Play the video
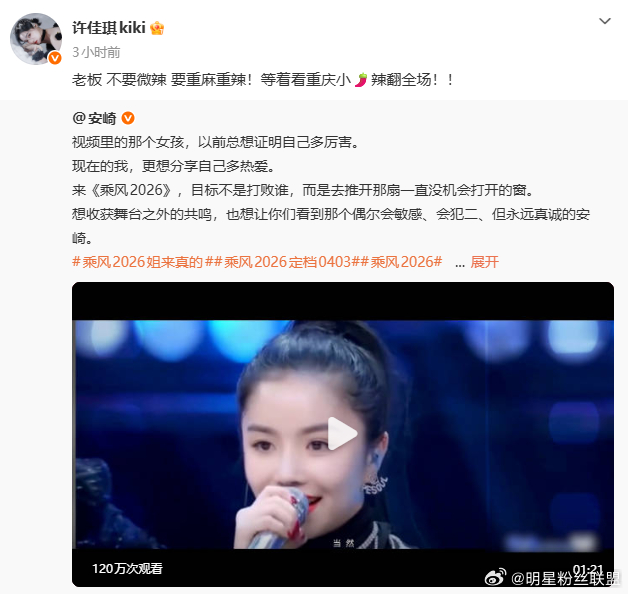This screenshot has width=628, height=594. (x=343, y=434)
